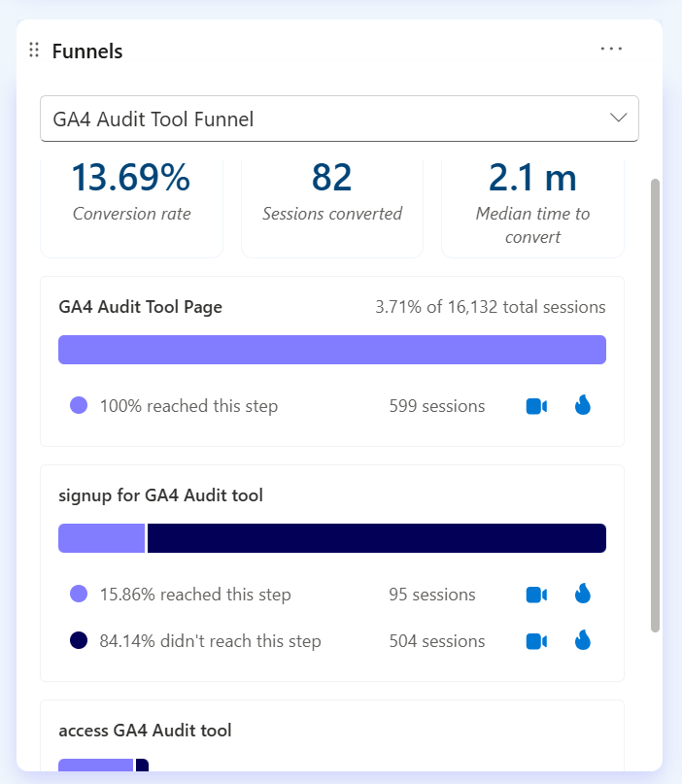Screen dimensions: 682x784
Task: Open recordings for 599 sessions step
Action: coord(536,406)
